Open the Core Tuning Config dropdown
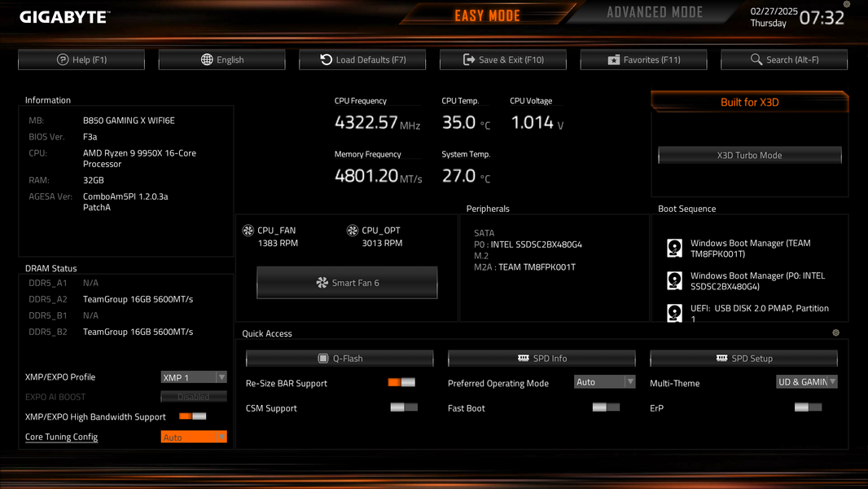This screenshot has width=868, height=489. 194,437
